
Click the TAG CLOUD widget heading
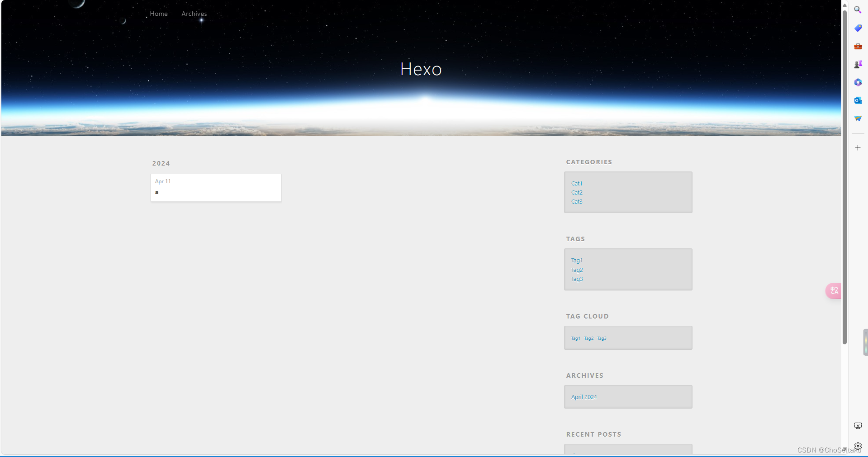[587, 316]
